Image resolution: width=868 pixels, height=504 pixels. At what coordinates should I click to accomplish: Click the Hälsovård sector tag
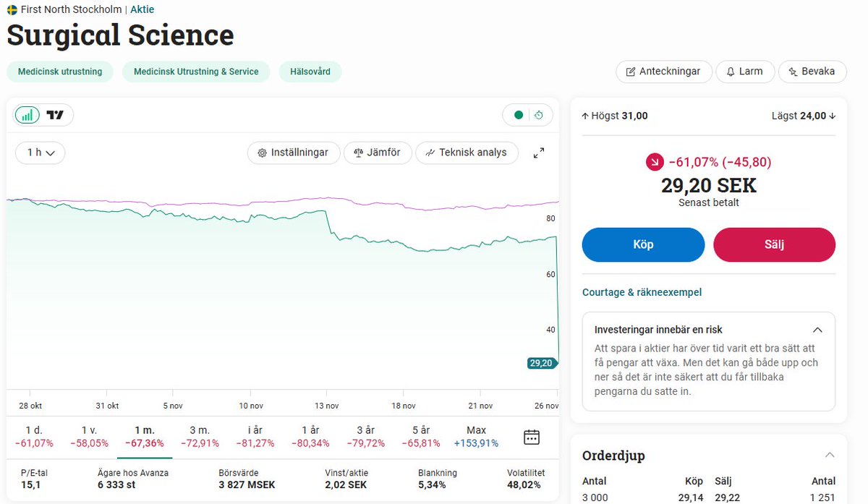(x=310, y=72)
